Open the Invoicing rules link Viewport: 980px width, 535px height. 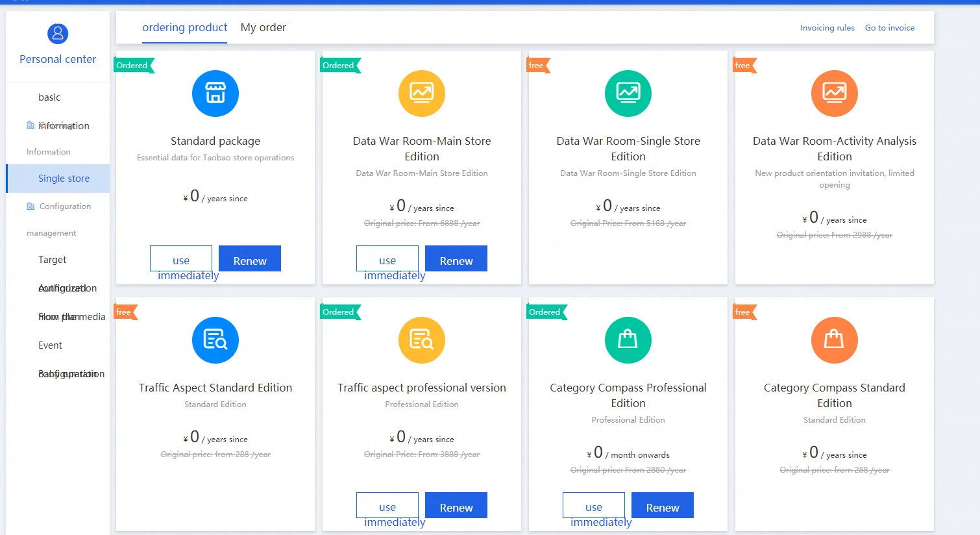[827, 28]
